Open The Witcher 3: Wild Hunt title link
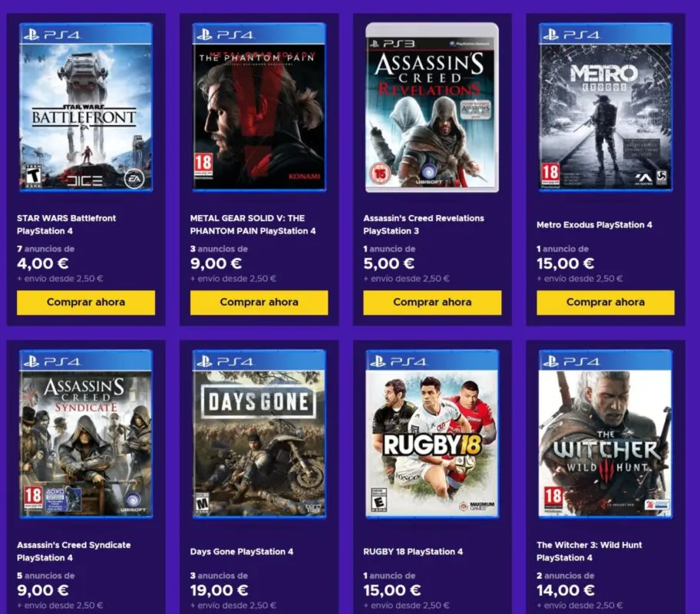 point(589,551)
